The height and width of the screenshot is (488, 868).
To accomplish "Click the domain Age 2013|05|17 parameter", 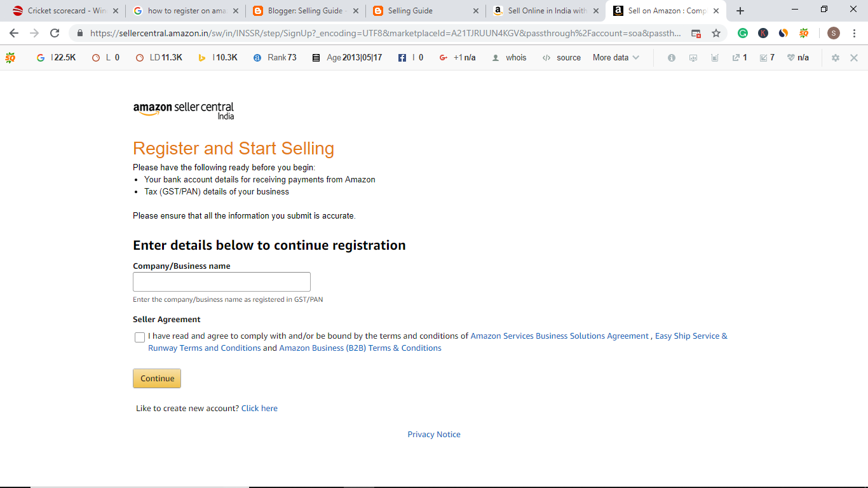I will (x=347, y=58).
